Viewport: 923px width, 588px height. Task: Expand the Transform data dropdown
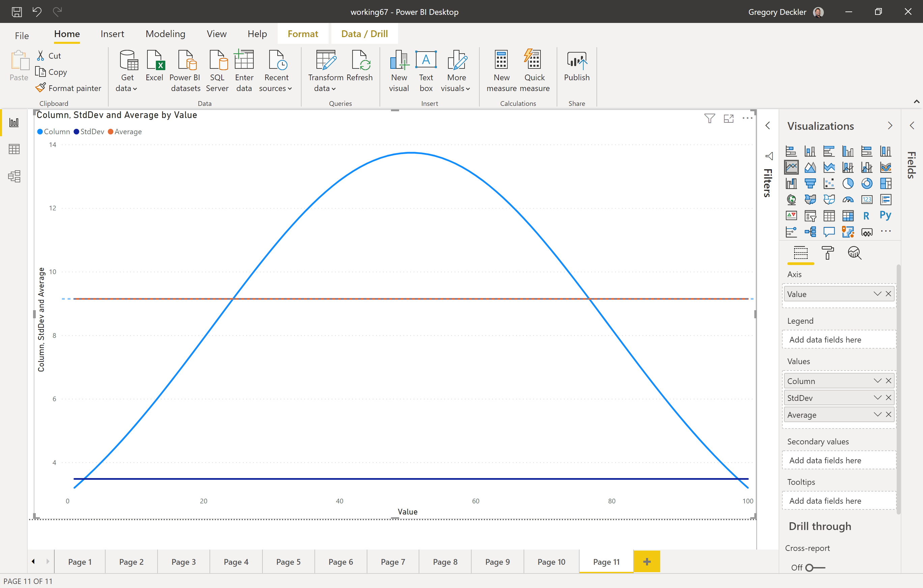[x=325, y=88]
